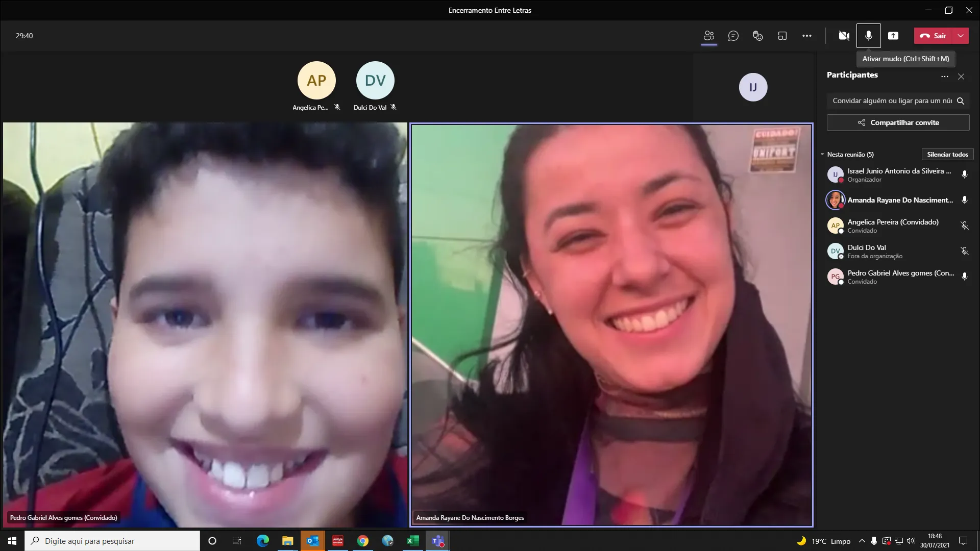Open the share content tray icon

(x=893, y=36)
